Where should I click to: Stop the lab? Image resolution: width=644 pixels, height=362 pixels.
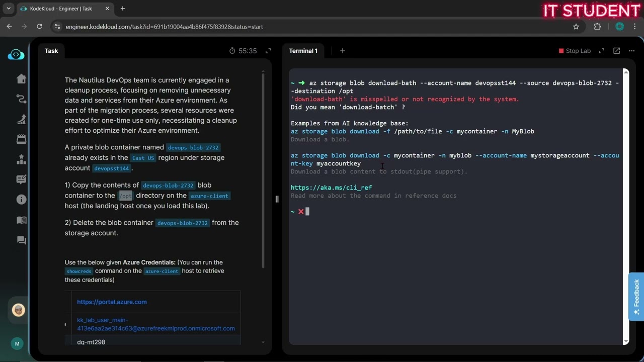(x=575, y=51)
